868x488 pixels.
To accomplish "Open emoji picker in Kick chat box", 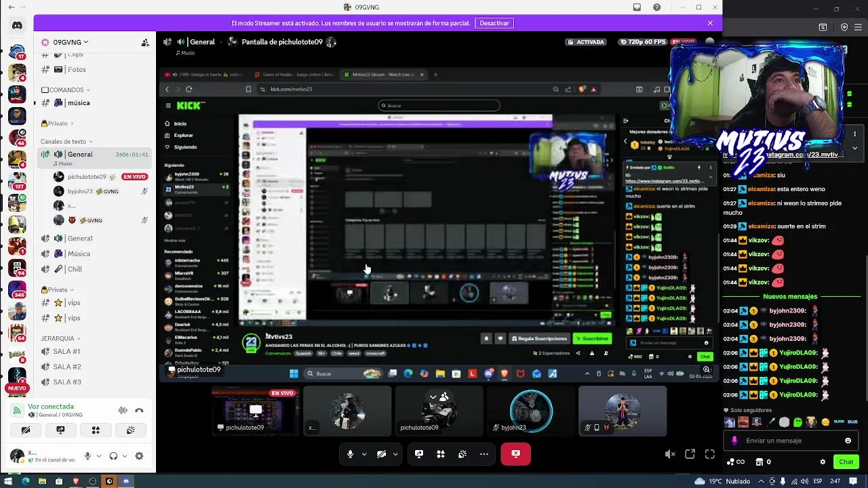I will pyautogui.click(x=848, y=441).
